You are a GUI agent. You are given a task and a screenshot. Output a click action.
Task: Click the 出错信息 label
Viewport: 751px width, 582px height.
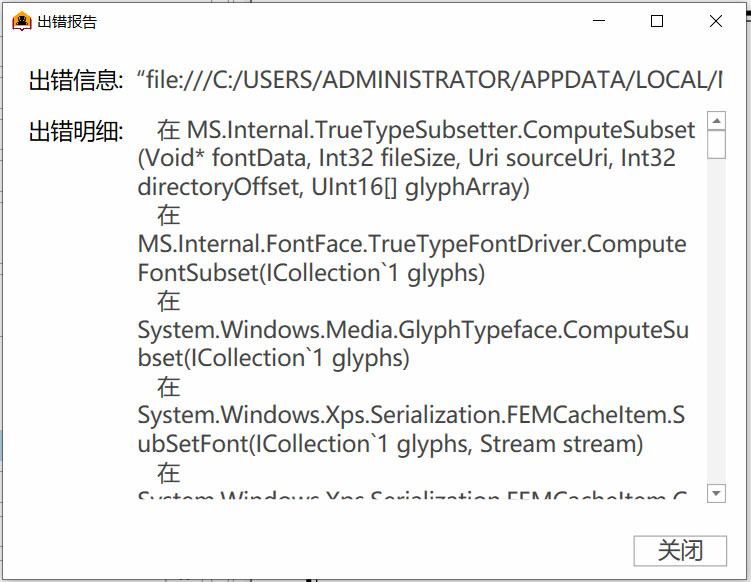[x=76, y=80]
